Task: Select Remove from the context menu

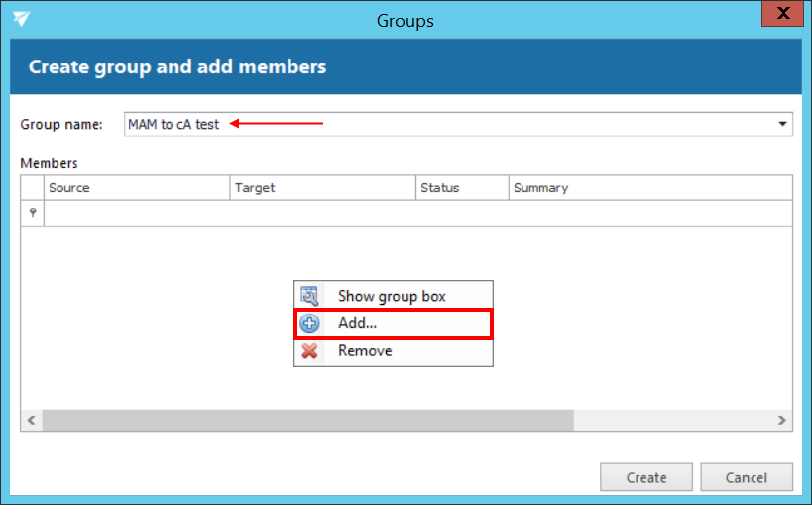Action: click(365, 351)
